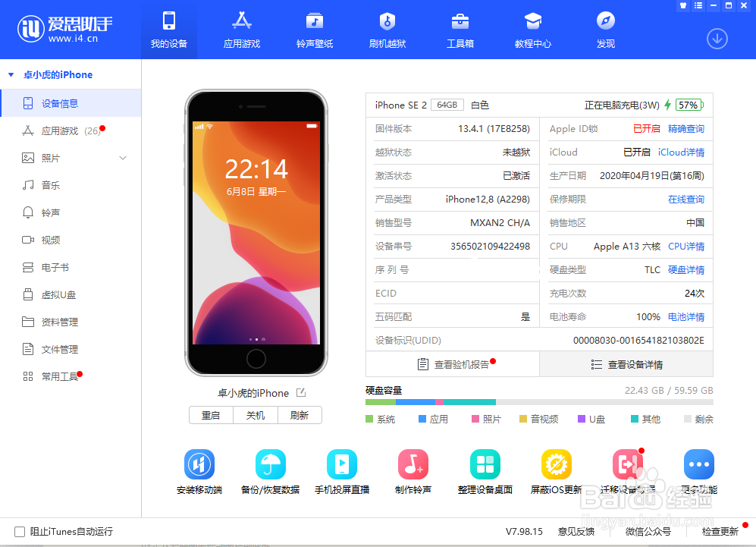756x547 pixels.
Task: Click the 64GB capacity badge
Action: [x=447, y=105]
